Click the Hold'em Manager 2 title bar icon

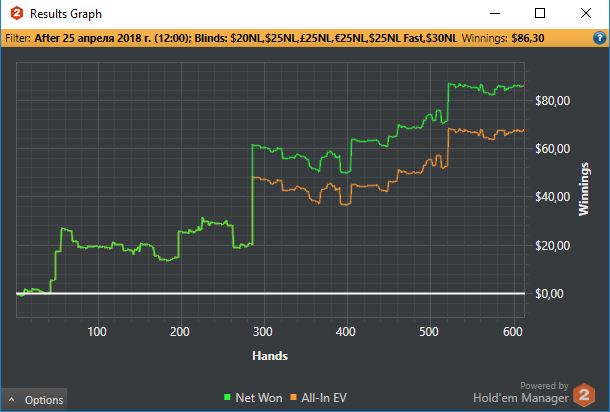click(16, 13)
